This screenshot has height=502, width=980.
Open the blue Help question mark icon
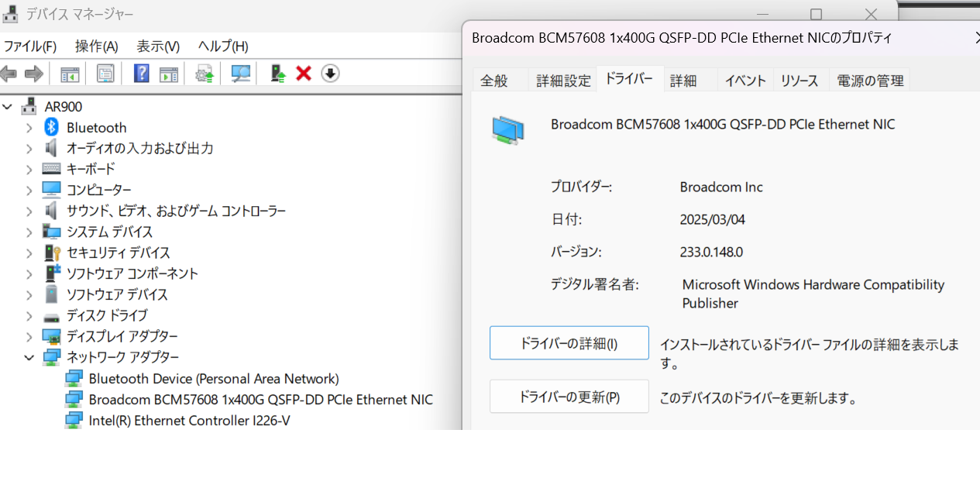[x=141, y=74]
